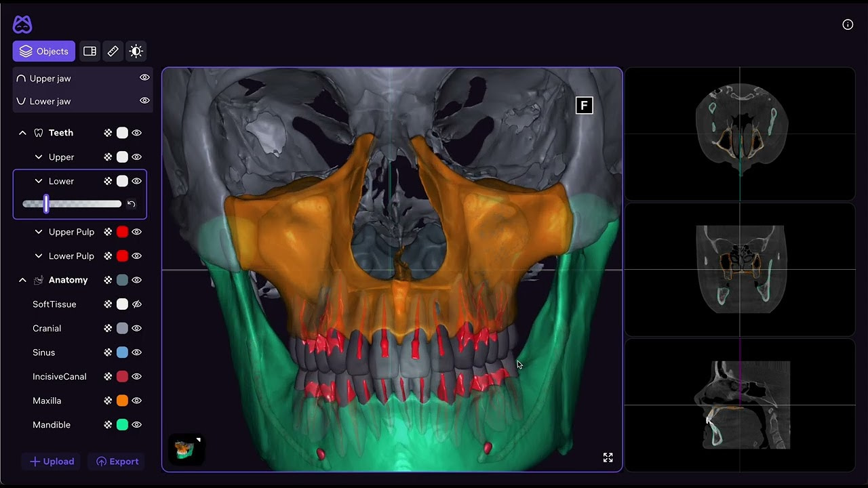Click the Upload button
This screenshot has width=868, height=488.
[x=52, y=461]
